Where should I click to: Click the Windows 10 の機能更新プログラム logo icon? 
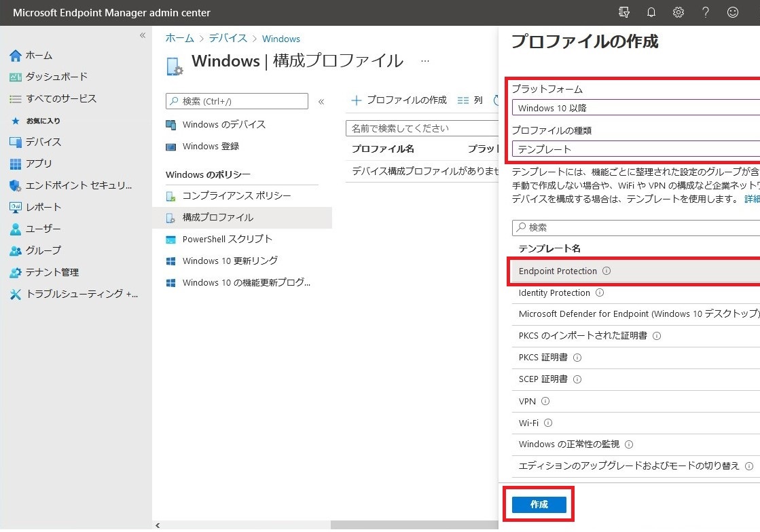(x=170, y=283)
